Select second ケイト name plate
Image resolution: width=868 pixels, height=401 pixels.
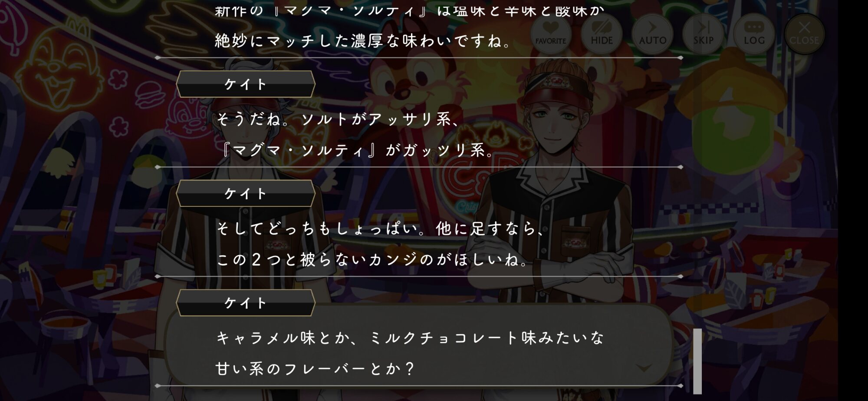pos(246,193)
